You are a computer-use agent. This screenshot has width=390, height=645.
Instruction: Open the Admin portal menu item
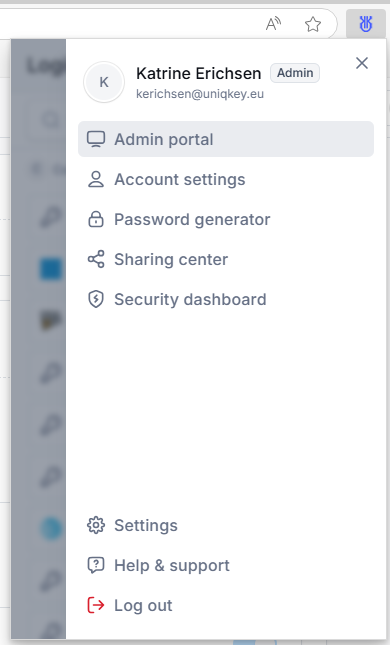(x=226, y=139)
